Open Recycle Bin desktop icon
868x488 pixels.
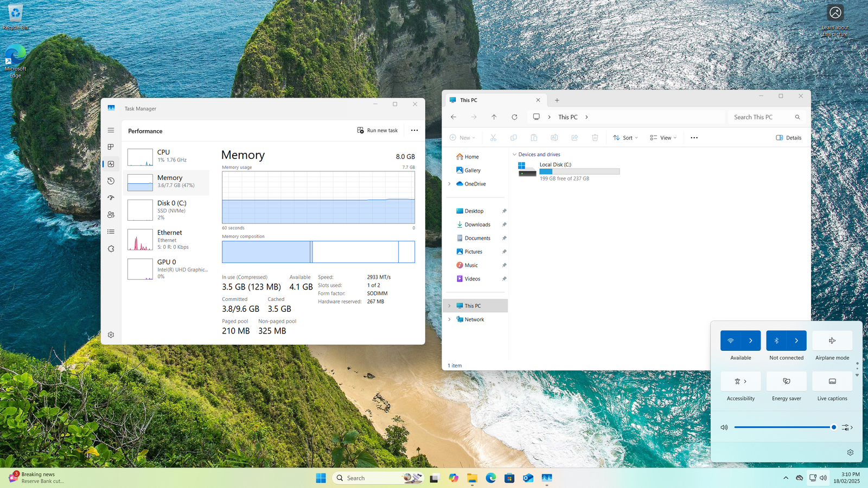coord(15,17)
